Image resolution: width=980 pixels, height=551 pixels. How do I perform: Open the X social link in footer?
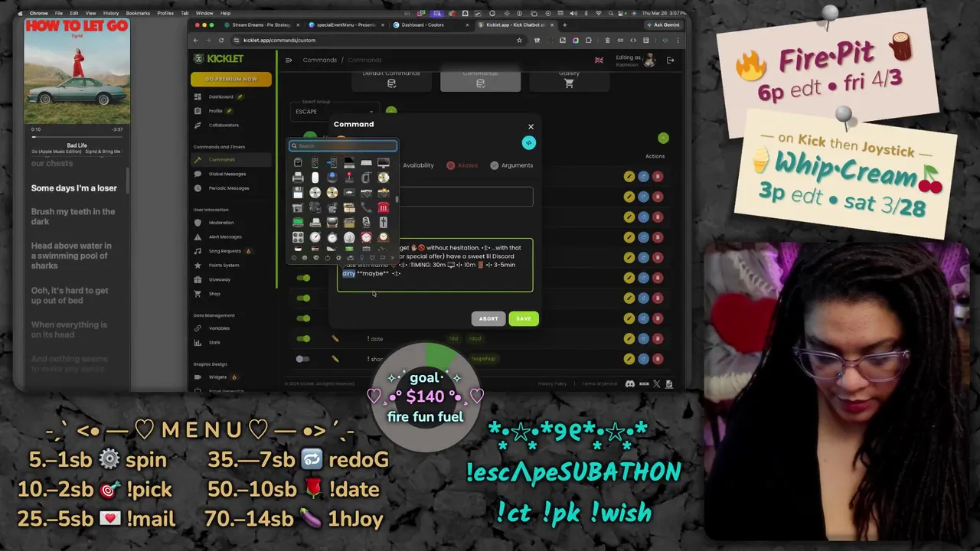click(656, 383)
